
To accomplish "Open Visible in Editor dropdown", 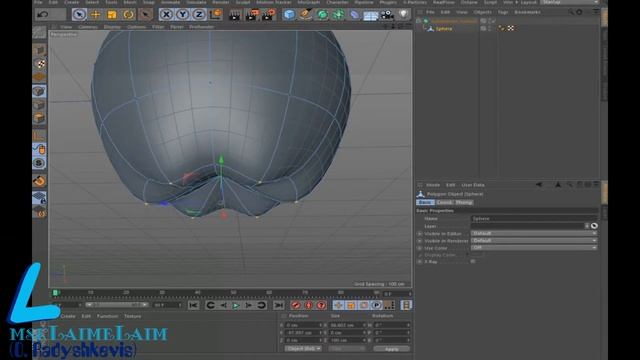I will pyautogui.click(x=534, y=233).
